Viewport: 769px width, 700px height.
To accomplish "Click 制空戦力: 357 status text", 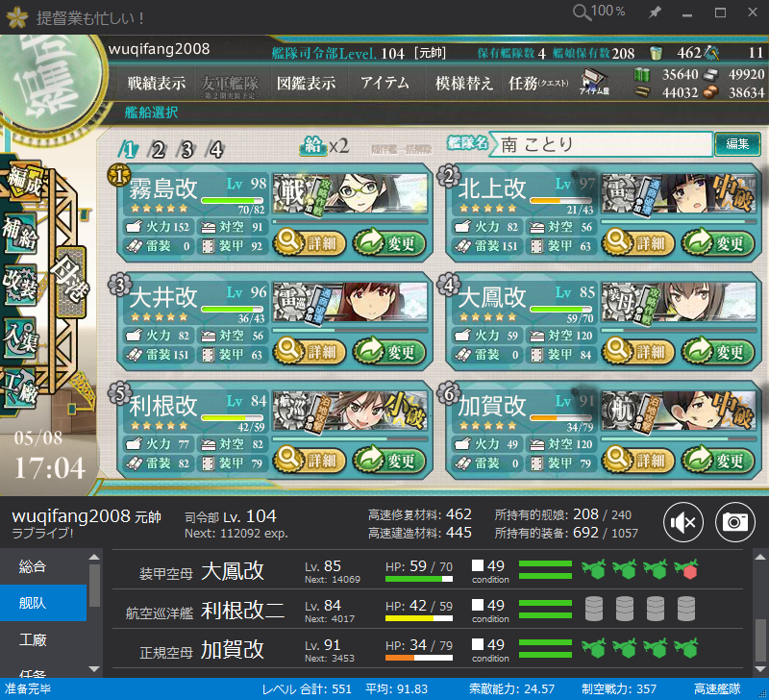I will pos(619,689).
